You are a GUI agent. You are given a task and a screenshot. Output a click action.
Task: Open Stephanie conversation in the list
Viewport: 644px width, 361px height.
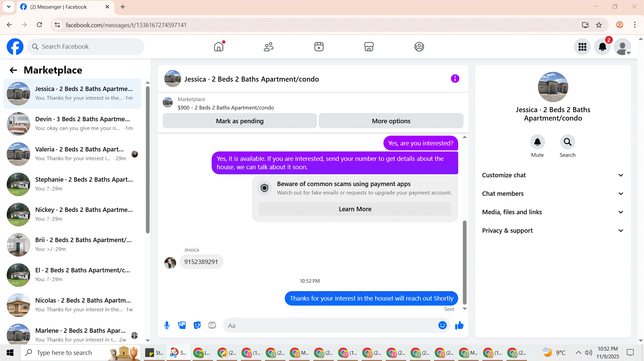72,184
